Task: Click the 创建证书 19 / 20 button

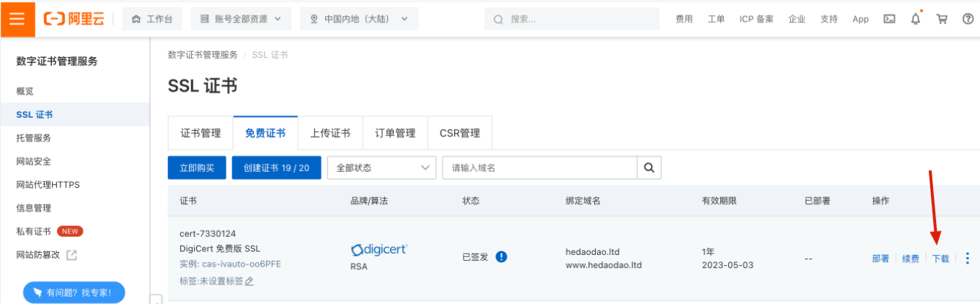Action: tap(276, 168)
